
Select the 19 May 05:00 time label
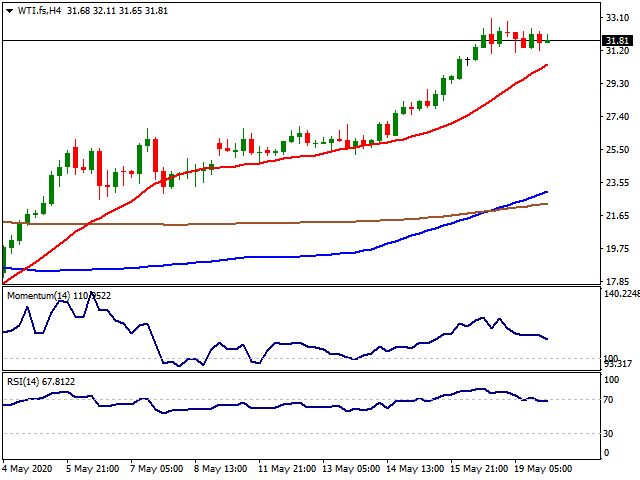pyautogui.click(x=543, y=469)
